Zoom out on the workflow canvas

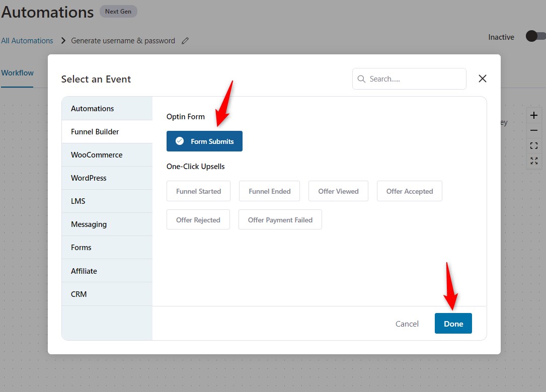click(533, 130)
